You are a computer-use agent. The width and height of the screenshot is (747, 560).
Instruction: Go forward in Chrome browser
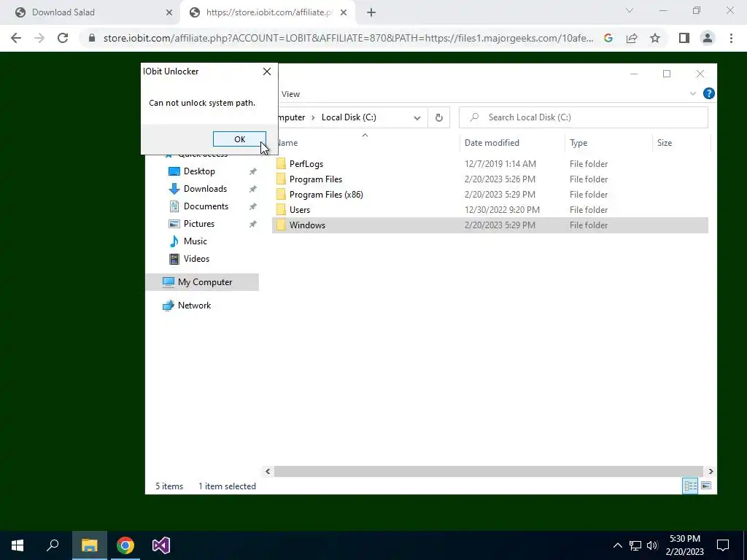(39, 38)
